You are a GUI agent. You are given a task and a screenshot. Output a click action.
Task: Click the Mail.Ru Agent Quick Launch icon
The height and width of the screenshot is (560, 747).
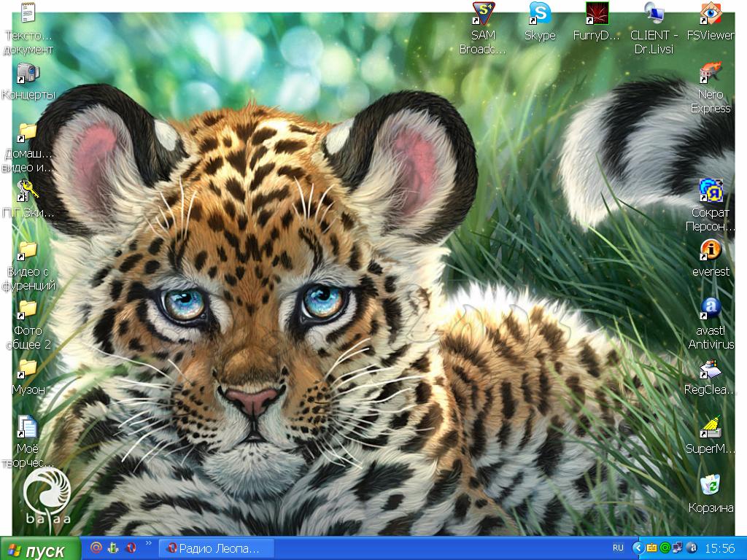coord(96,548)
